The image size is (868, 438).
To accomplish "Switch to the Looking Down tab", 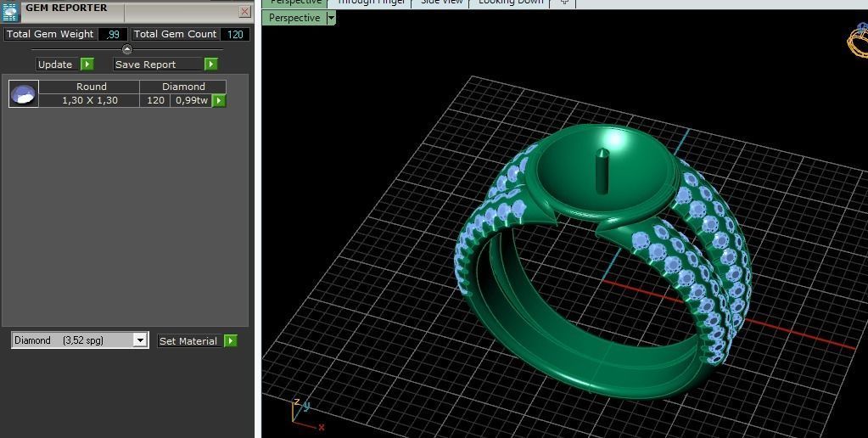I will (510, 3).
